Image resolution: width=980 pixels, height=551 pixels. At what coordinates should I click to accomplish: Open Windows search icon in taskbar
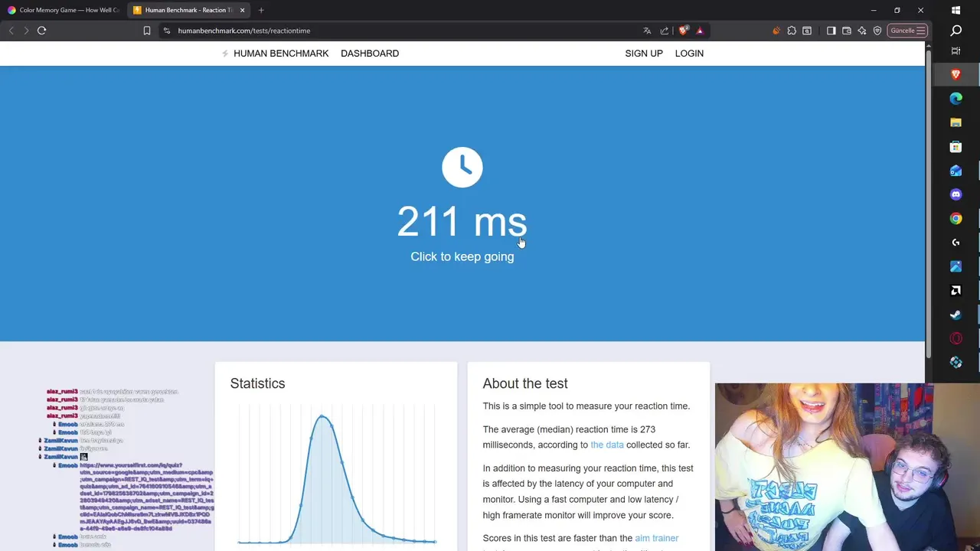(x=955, y=31)
